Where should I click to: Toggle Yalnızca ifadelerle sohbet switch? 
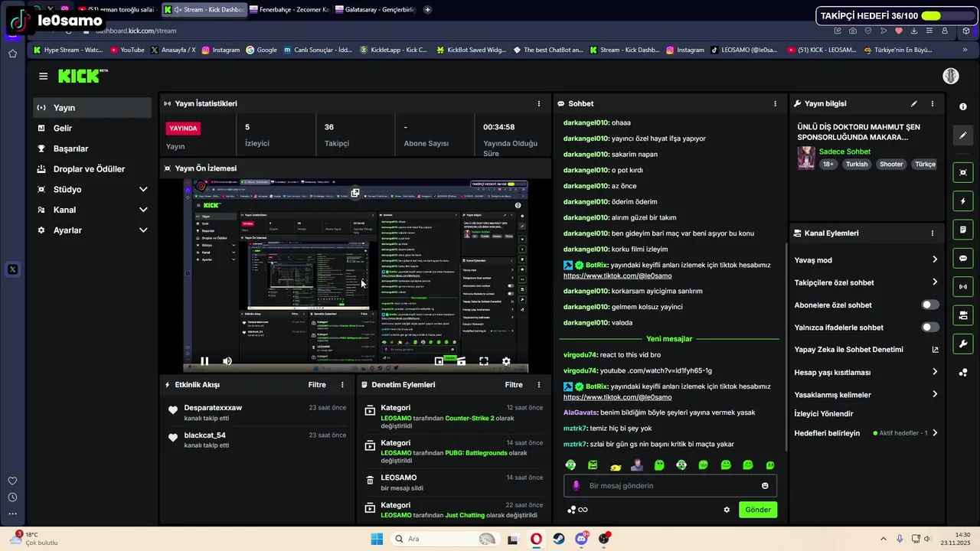pyautogui.click(x=929, y=327)
